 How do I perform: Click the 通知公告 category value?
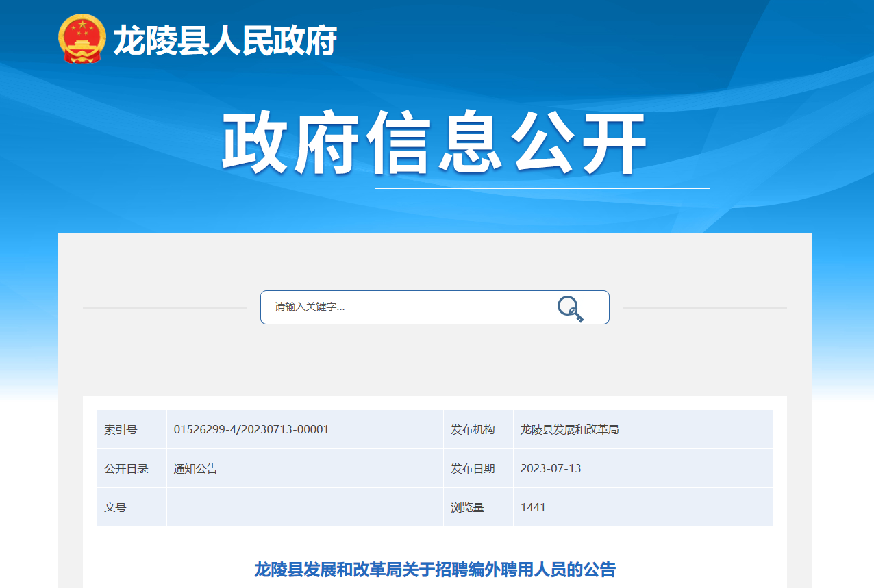(196, 469)
